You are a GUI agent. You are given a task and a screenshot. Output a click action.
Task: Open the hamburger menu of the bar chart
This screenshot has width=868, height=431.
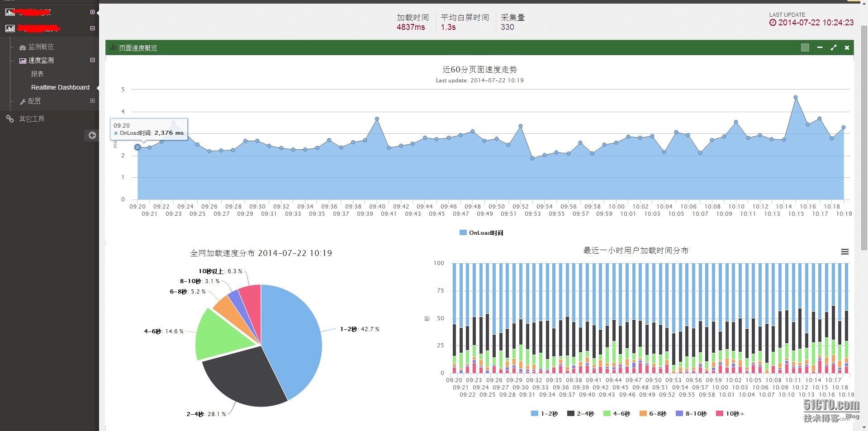pos(844,252)
